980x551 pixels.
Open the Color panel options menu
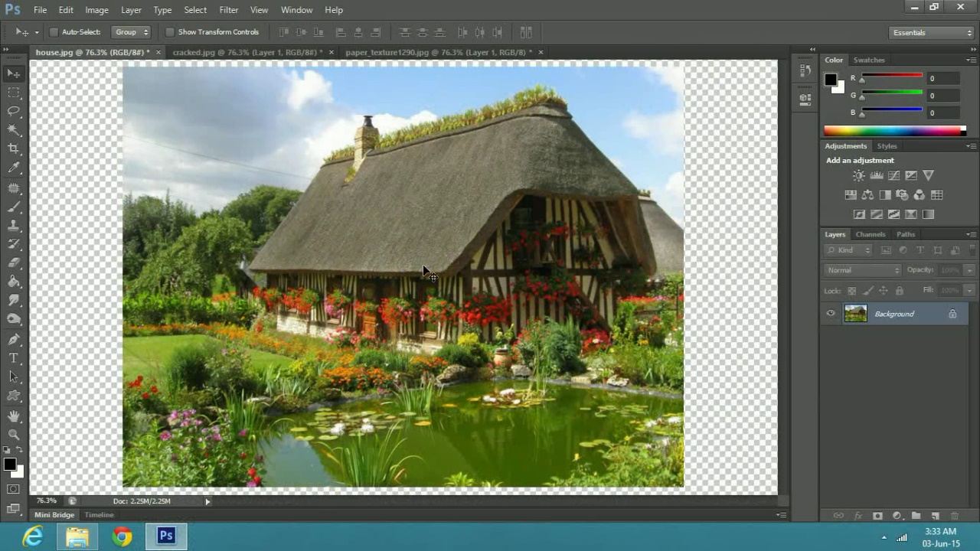pyautogui.click(x=971, y=60)
